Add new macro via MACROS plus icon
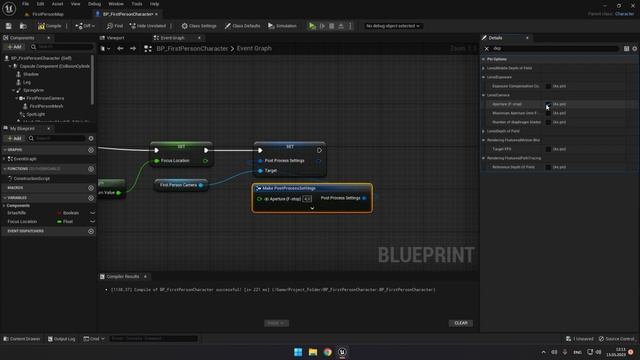Screen dimensions: 640x360 (x=91, y=188)
